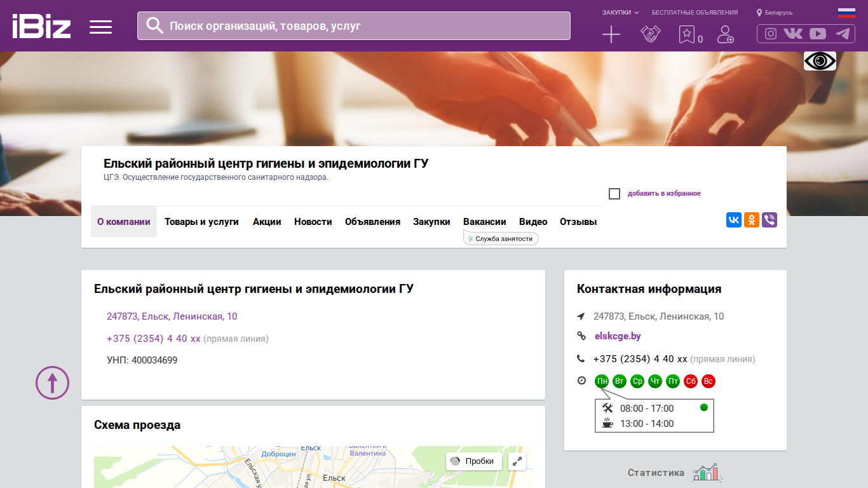Select Wednesday Ср schedule circle
The height and width of the screenshot is (488, 868).
pyautogui.click(x=637, y=381)
